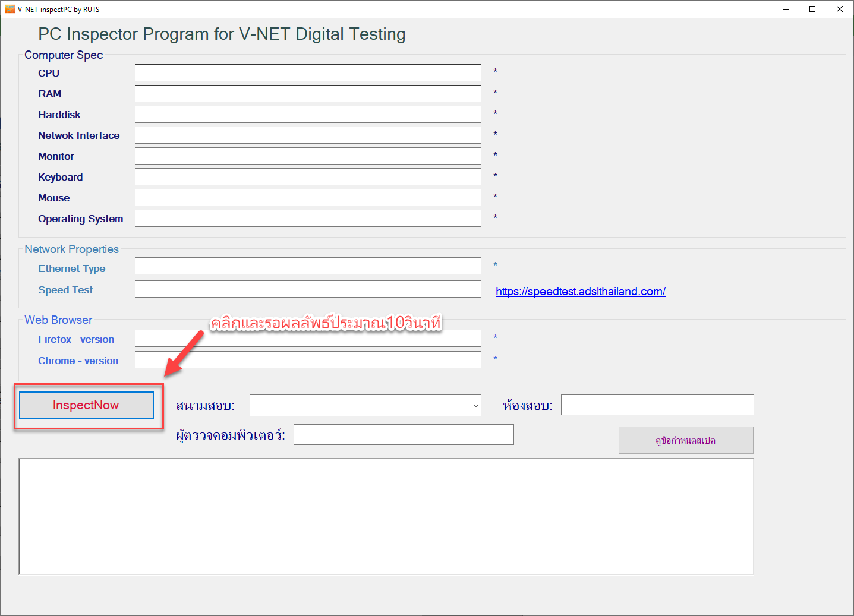The image size is (854, 616).
Task: Click the ดูข้อกำหนดสเปค button
Action: pyautogui.click(x=685, y=440)
